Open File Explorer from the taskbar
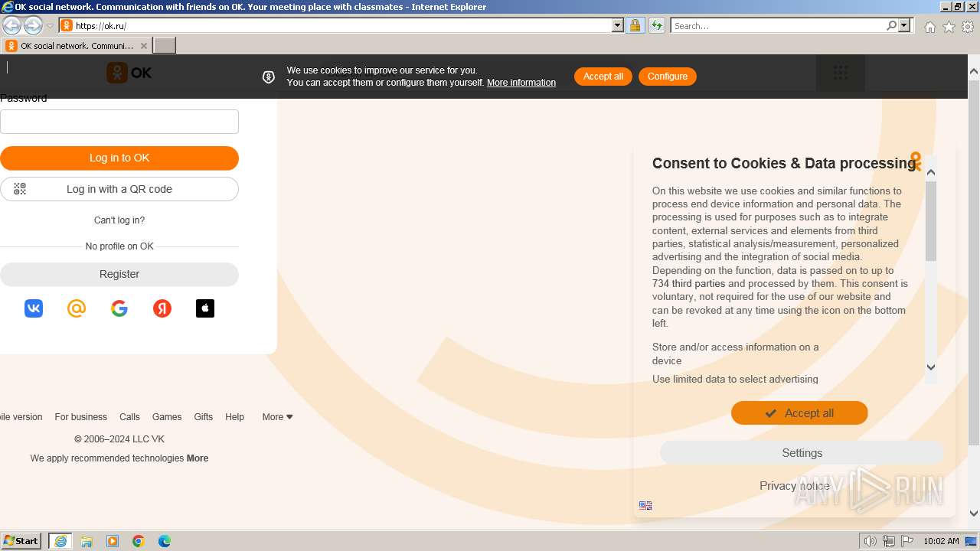 click(x=87, y=541)
